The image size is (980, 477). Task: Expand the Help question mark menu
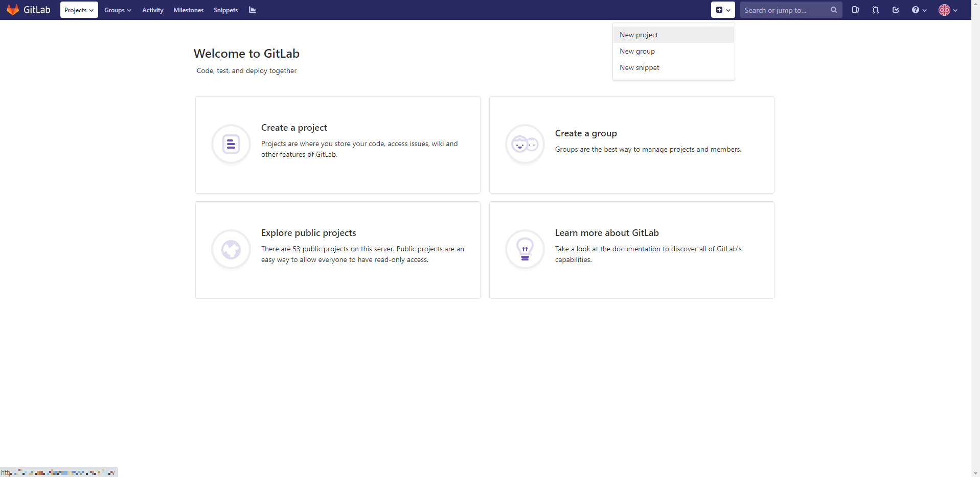click(919, 10)
